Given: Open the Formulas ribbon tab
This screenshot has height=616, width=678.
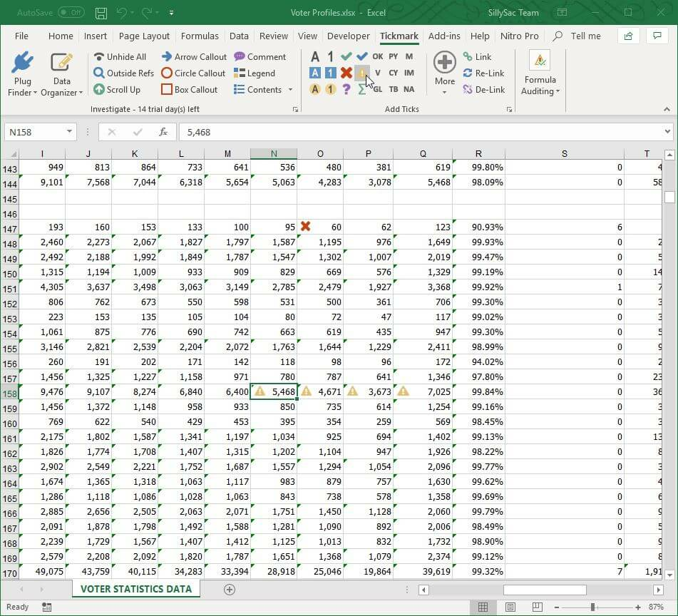Looking at the screenshot, I should [x=200, y=36].
